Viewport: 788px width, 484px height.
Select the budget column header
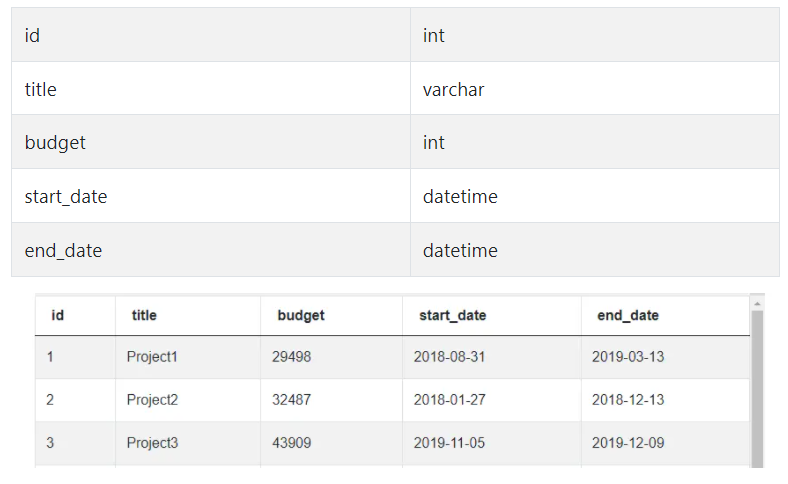[301, 316]
